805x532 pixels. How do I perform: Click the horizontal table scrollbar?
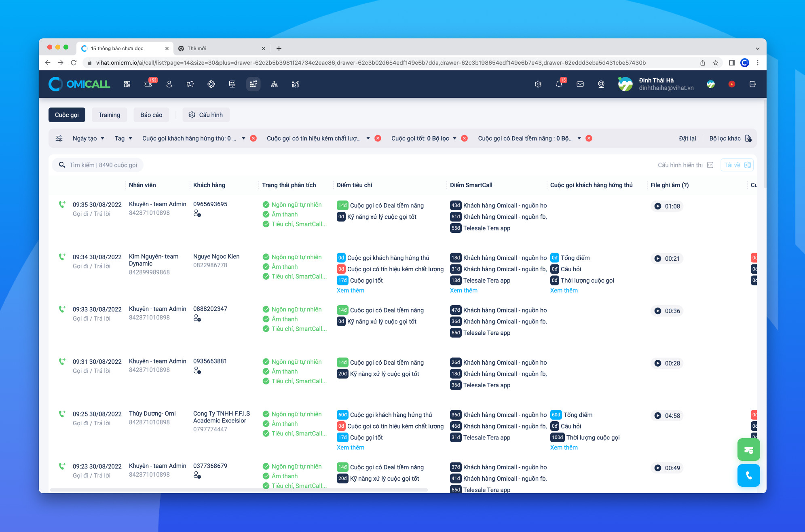click(239, 490)
